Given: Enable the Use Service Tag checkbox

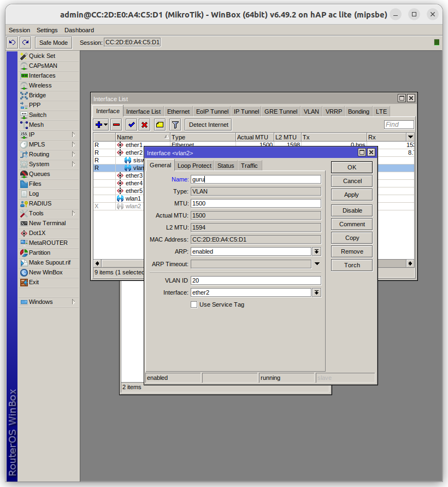Looking at the screenshot, I should click(194, 304).
